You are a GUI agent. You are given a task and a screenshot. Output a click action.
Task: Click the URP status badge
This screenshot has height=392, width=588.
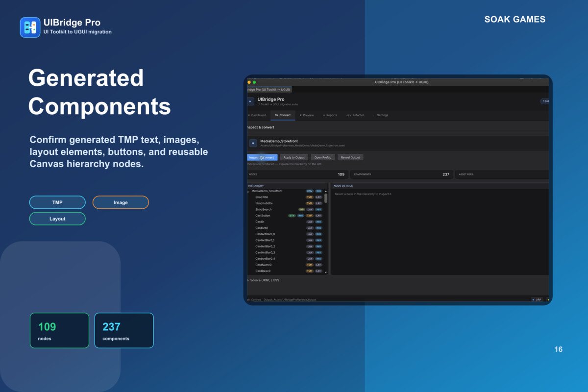click(538, 299)
